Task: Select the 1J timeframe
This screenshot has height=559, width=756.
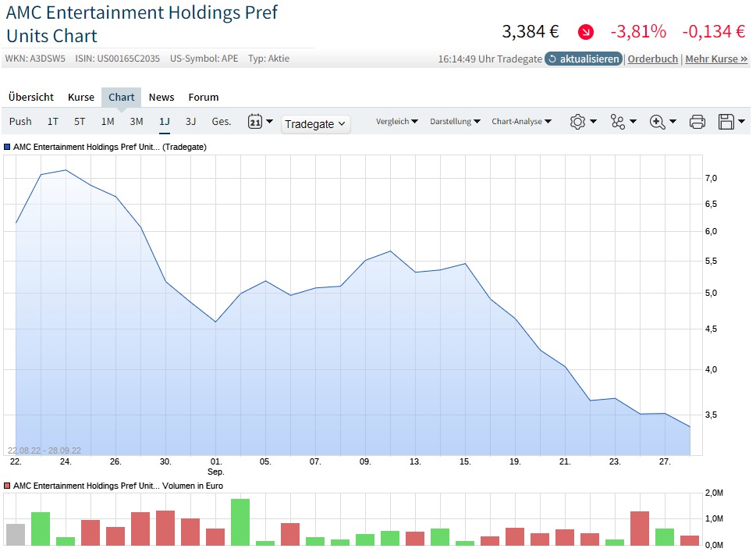Action: [165, 122]
